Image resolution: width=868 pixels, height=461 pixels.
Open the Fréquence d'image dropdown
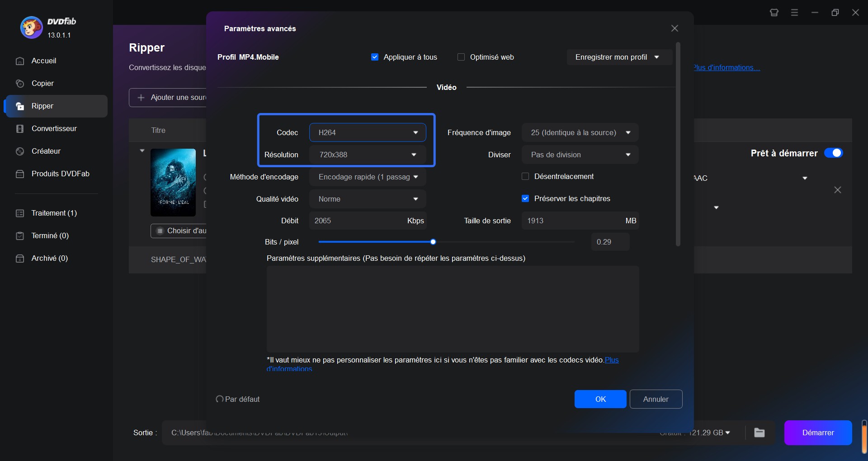[580, 132]
